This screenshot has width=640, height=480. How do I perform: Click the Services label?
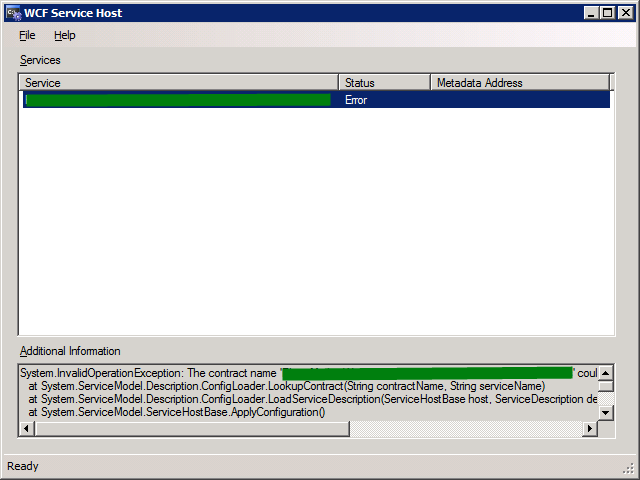[x=40, y=60]
